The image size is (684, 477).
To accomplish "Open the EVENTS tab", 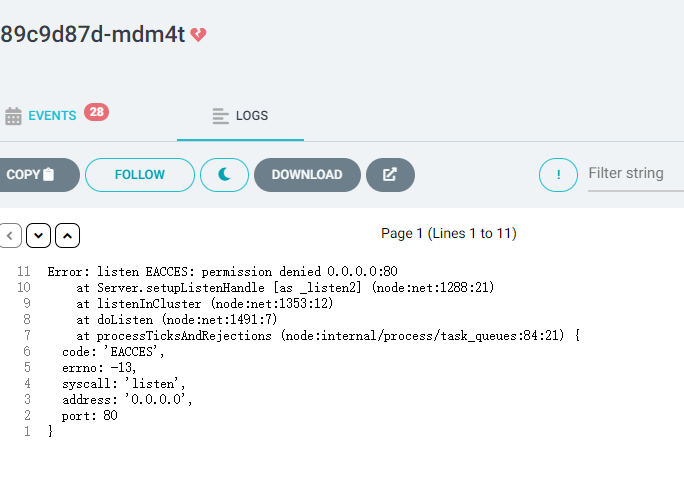I will [x=52, y=116].
